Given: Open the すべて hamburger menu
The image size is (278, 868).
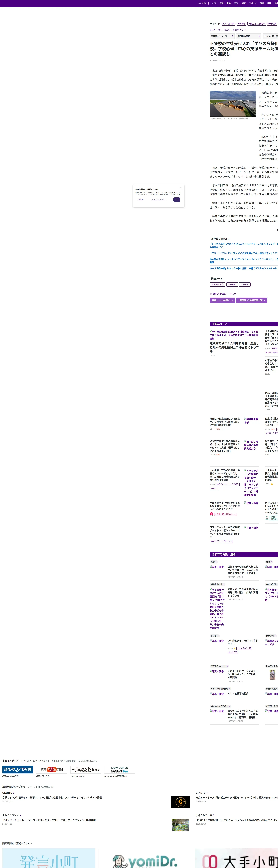Looking at the screenshot, I should (202, 3).
